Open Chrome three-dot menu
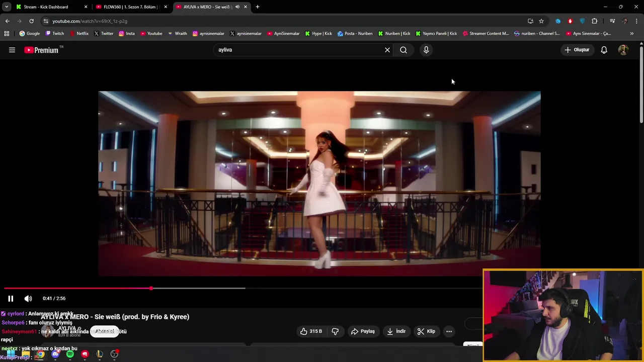 tap(636, 21)
